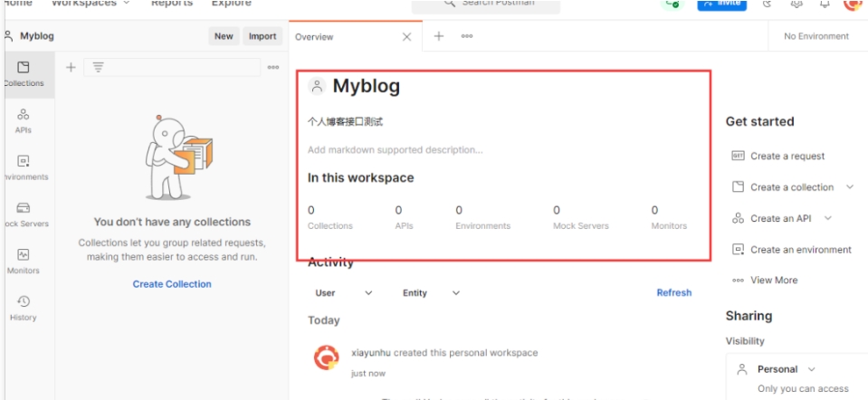Click the Myblog name in sidebar header
The width and height of the screenshot is (868, 400).
pyautogui.click(x=37, y=36)
